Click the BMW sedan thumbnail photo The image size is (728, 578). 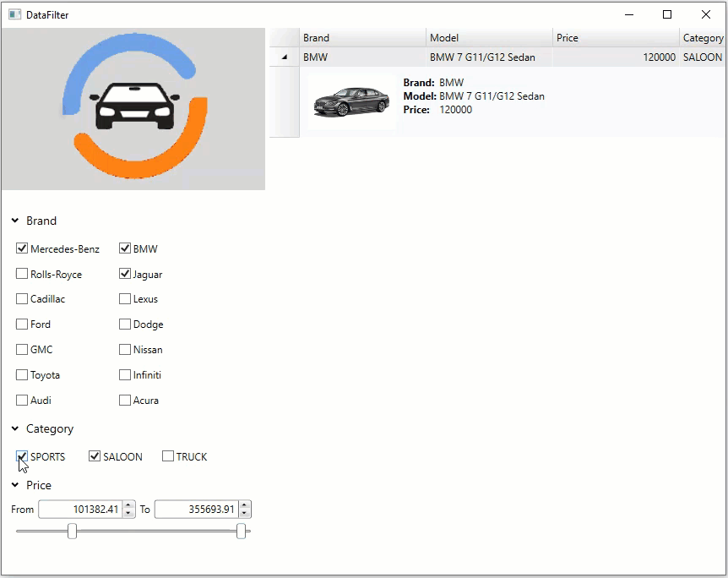pos(351,102)
